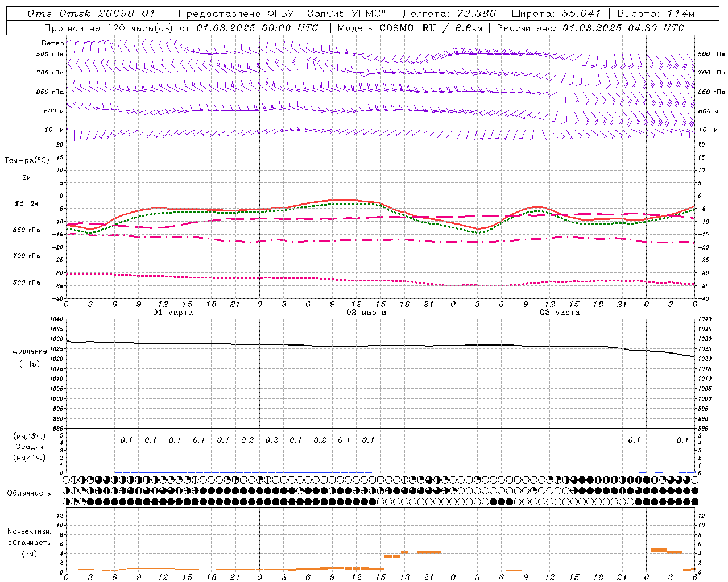The image size is (728, 582).
Task: Select the forecast start 01.03.2025 00:00 UTC
Action: tap(257, 28)
